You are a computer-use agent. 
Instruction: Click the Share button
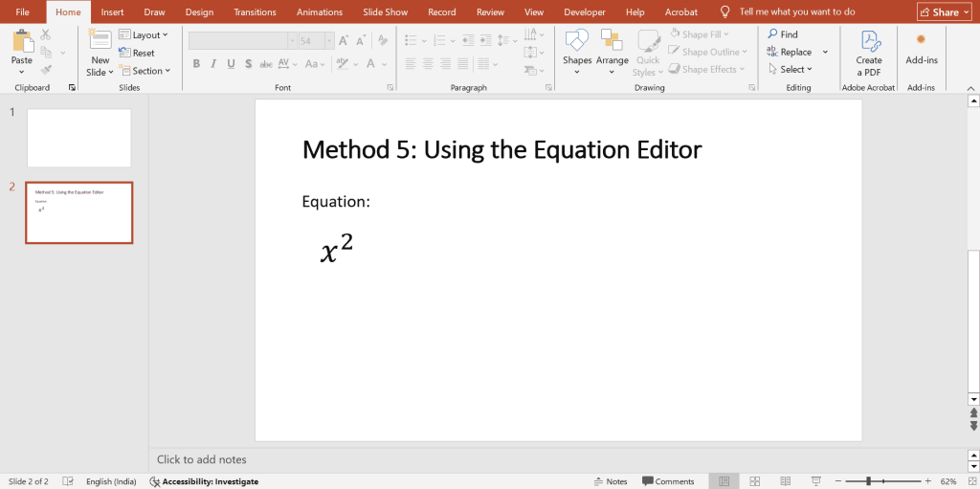click(944, 12)
